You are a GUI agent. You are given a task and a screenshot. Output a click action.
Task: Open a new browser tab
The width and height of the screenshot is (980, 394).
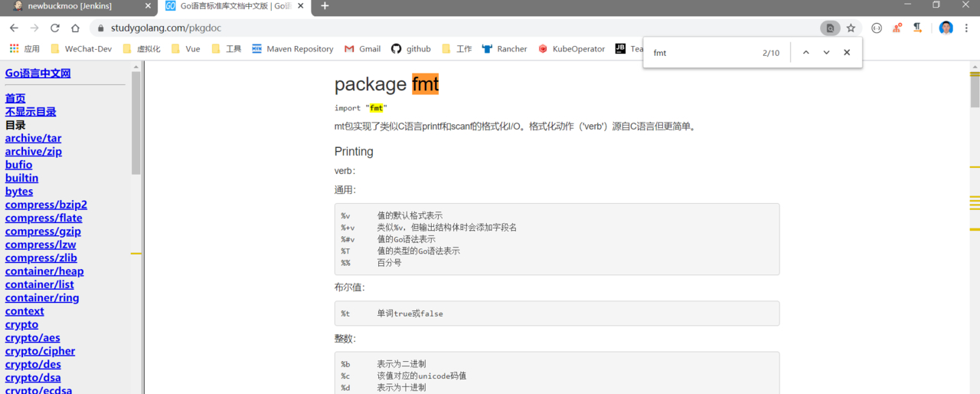[x=325, y=6]
